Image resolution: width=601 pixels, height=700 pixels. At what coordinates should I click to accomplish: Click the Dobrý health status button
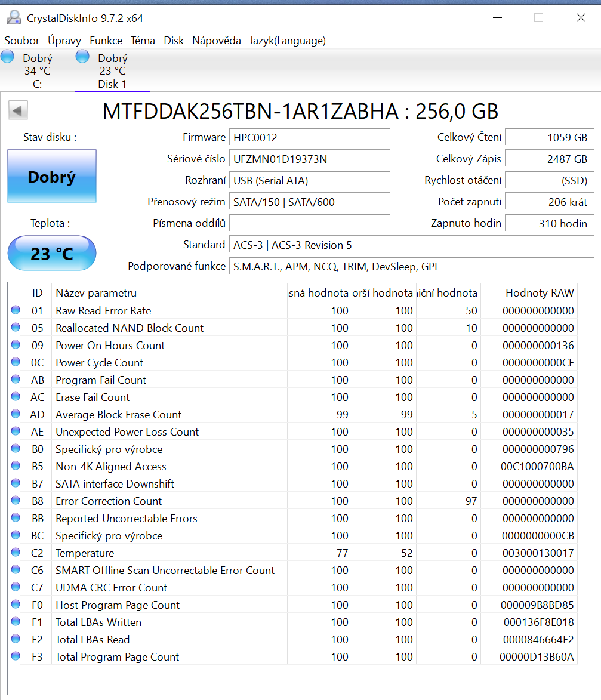[x=51, y=175]
